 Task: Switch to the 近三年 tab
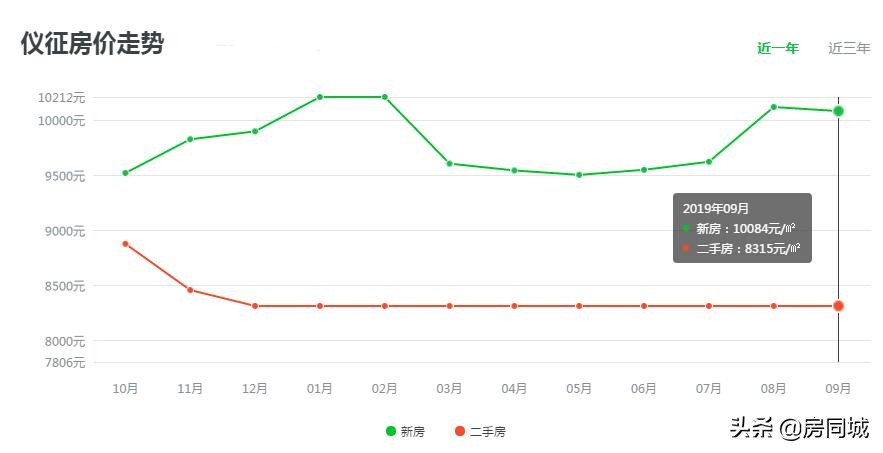[x=849, y=48]
